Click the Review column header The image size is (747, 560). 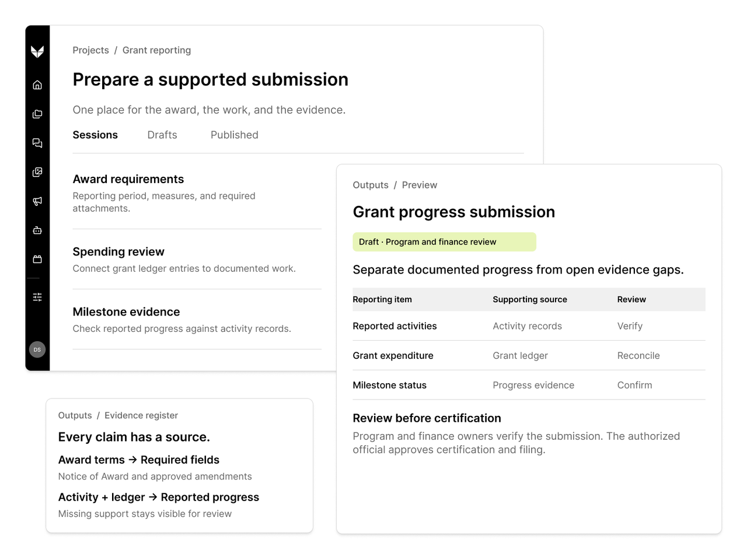(x=631, y=299)
